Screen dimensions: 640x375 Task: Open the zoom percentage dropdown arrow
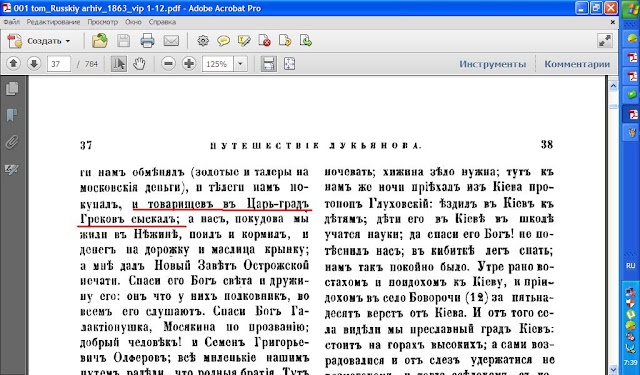[240, 64]
